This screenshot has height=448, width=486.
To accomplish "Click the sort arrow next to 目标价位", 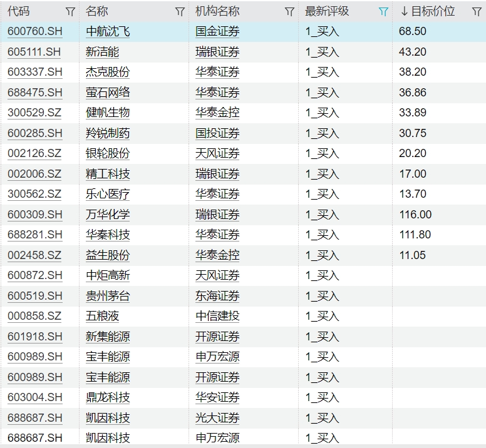I will click(404, 12).
